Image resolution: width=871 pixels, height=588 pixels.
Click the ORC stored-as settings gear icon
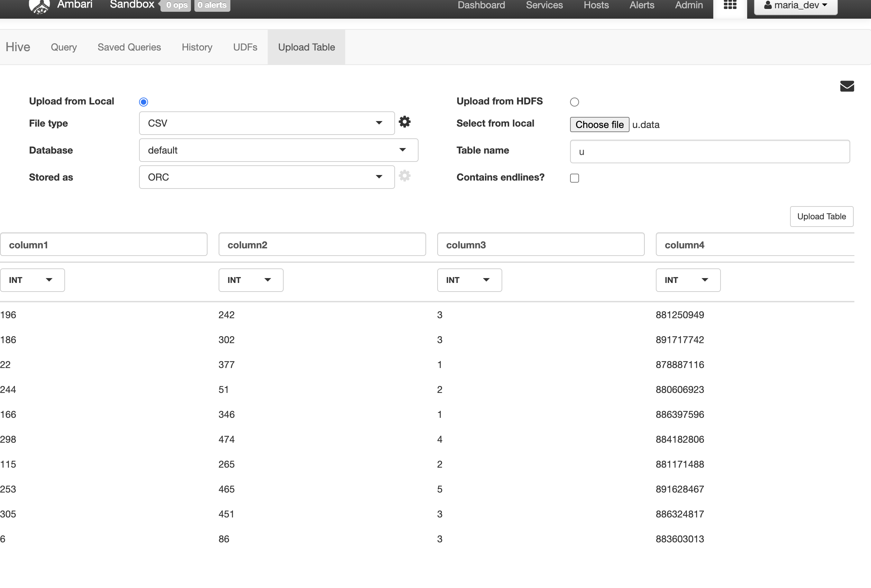404,176
